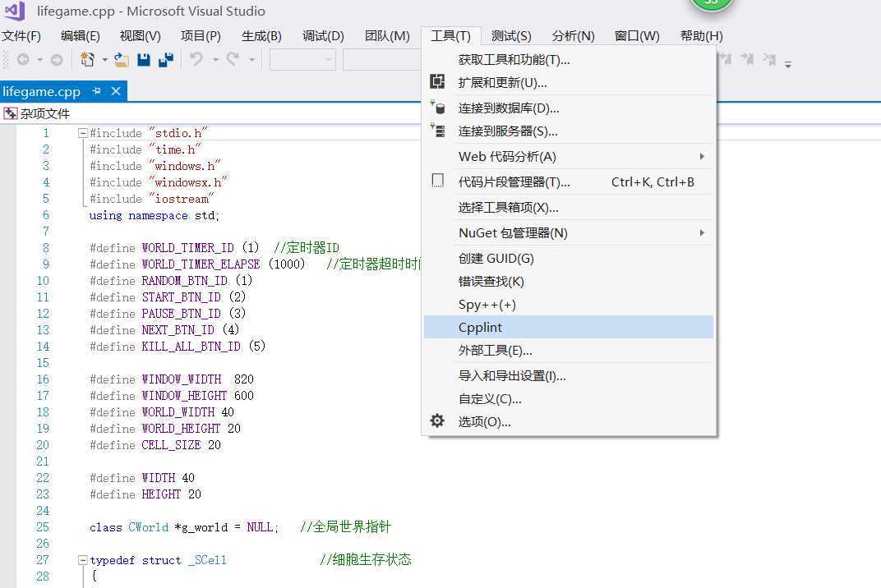Click WORLD_TIMER_ELAPSE macro on line 9

pos(201,264)
